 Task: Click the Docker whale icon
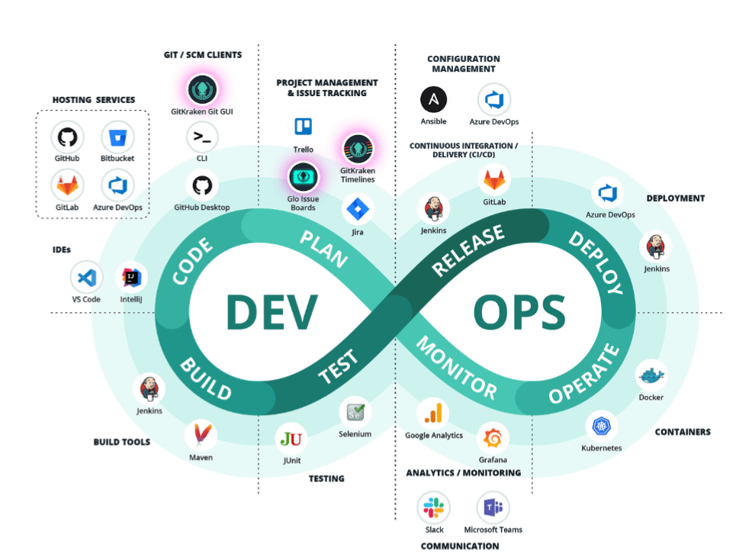pos(651,375)
